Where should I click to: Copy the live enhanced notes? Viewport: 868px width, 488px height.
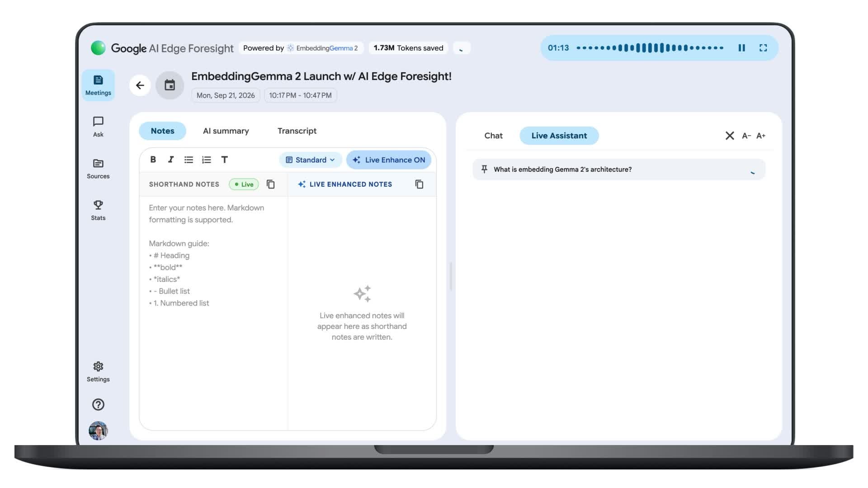[419, 184]
